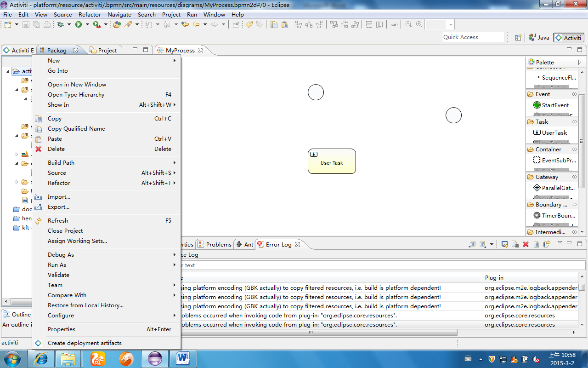
Task: Click the green Run button icon
Action: coord(79,24)
